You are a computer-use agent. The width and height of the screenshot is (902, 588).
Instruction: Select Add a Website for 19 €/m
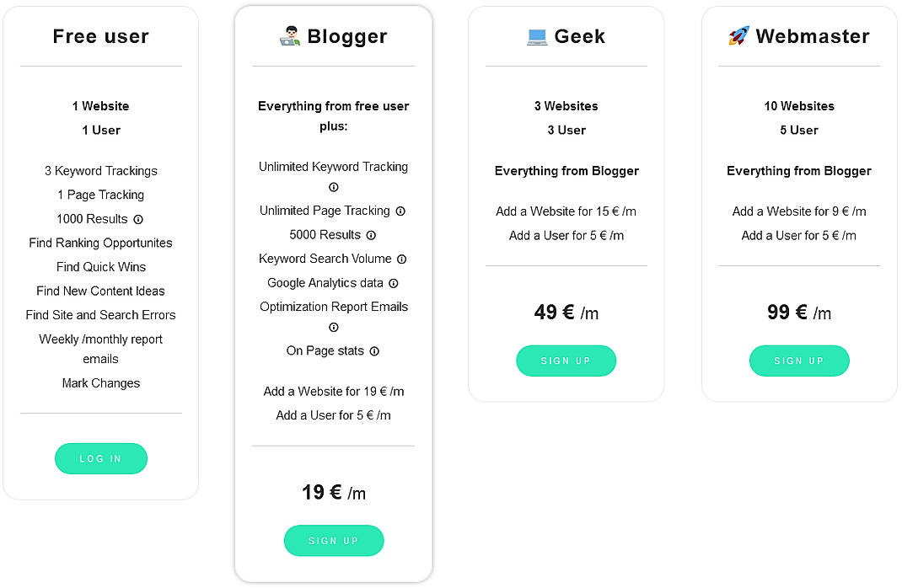(334, 391)
